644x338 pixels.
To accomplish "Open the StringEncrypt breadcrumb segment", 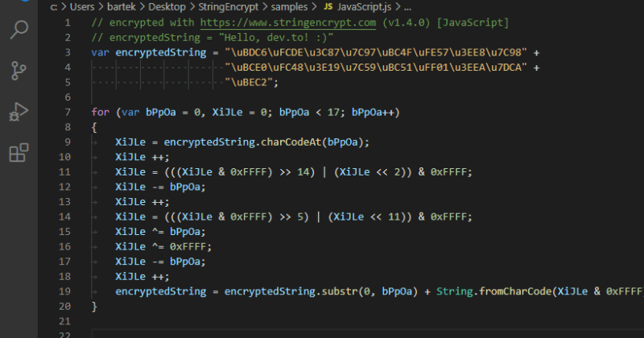I will (x=242, y=6).
